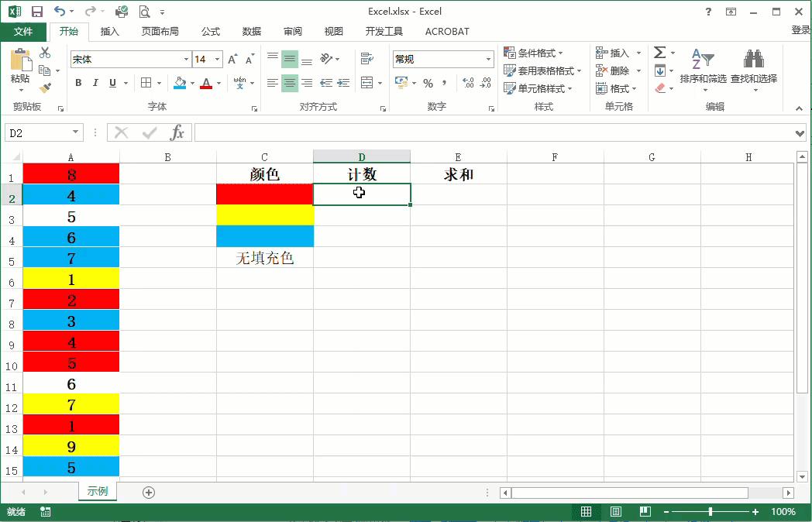Open 排序和筛选 sort and filter tool
812x522 pixels.
(x=705, y=70)
